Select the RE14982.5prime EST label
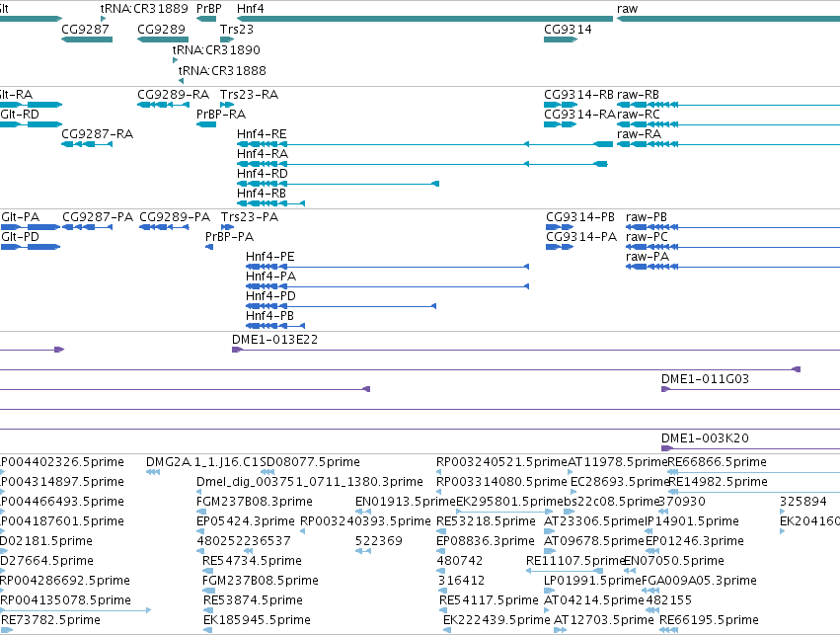Viewport: 840px width, 635px height. point(718,482)
